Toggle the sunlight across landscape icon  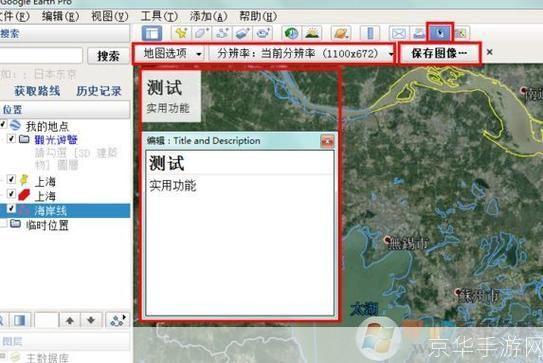[312, 33]
